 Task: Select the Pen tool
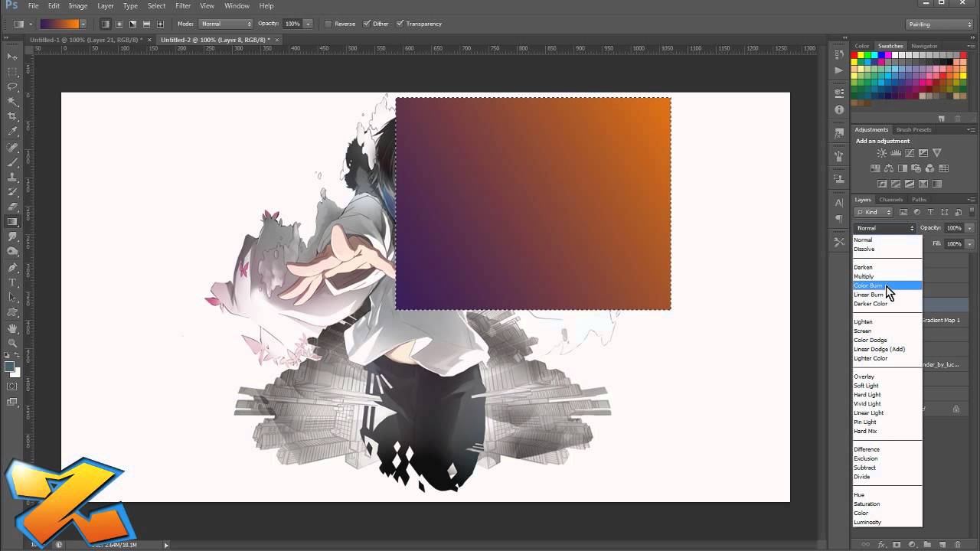[12, 267]
